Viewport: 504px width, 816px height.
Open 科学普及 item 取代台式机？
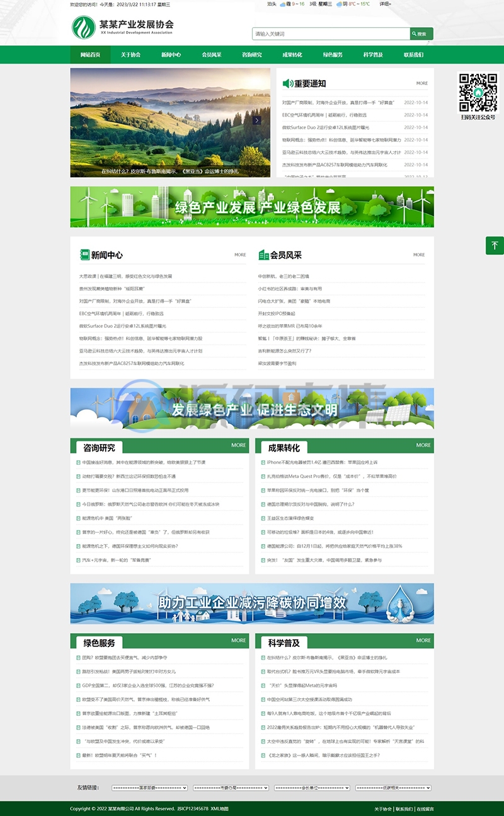coord(333,671)
